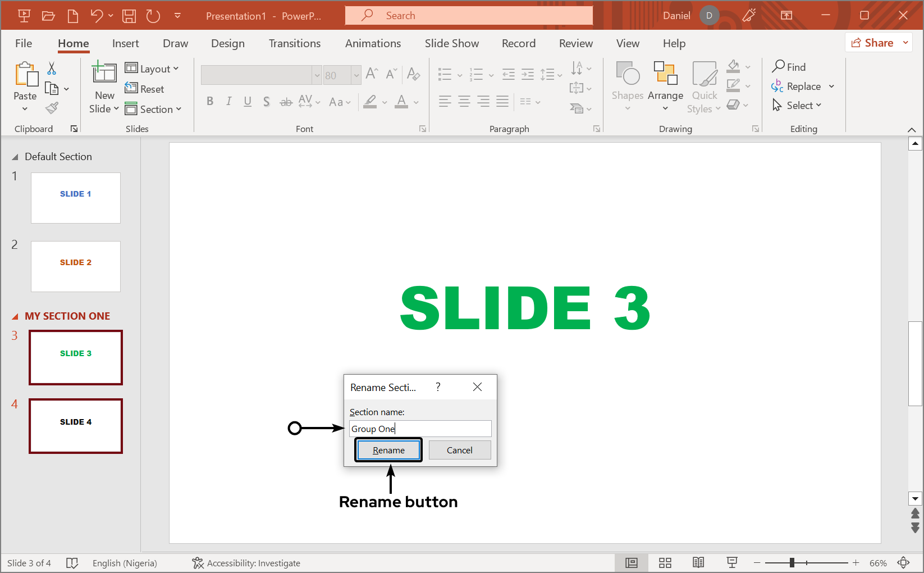Click Fit slide to window icon
924x573 pixels.
coord(903,563)
